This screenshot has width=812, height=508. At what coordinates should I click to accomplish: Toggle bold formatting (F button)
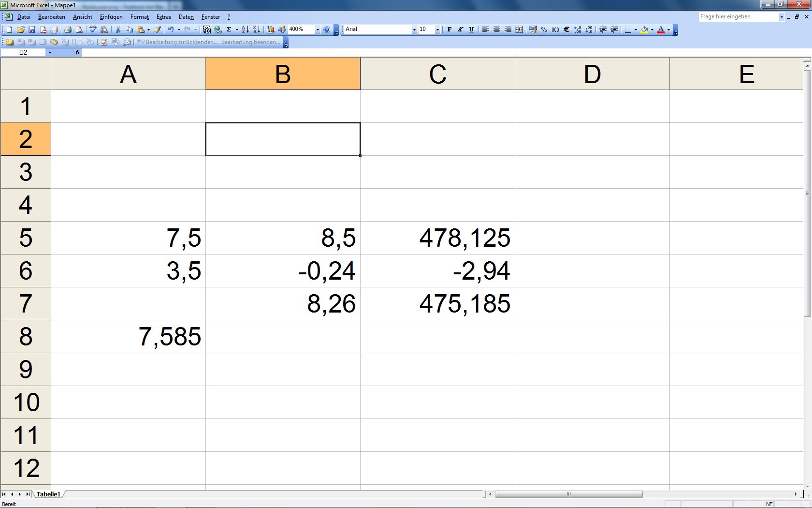point(449,30)
